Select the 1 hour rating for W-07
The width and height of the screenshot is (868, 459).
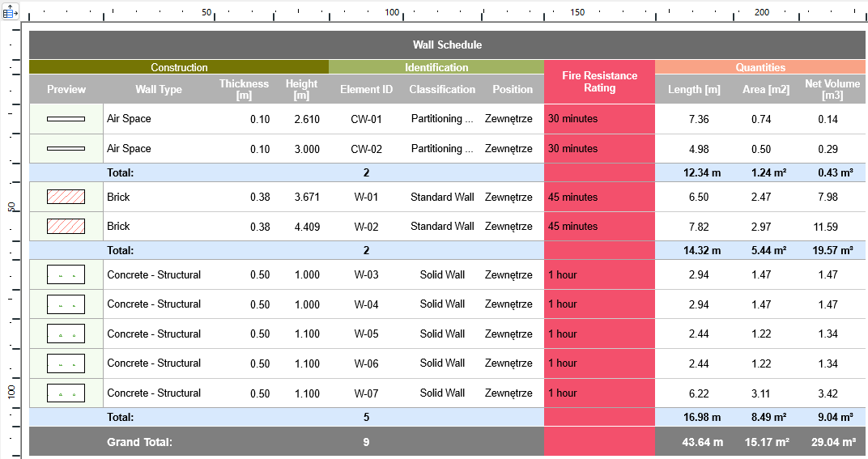563,393
